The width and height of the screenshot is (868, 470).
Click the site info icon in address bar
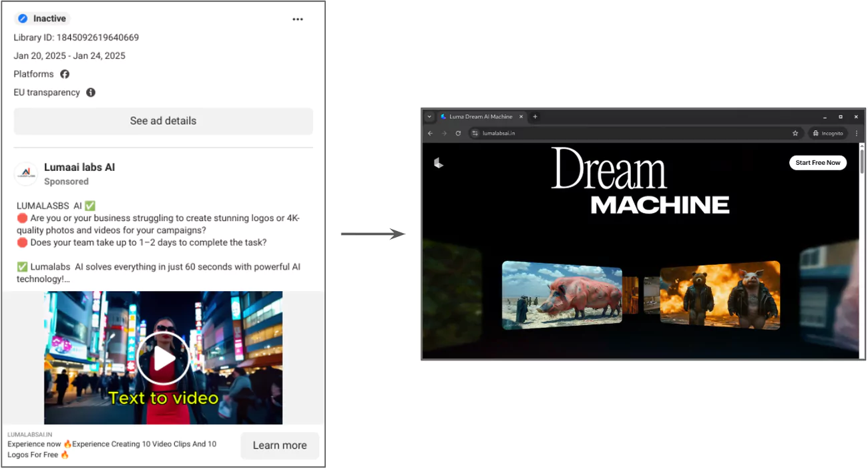coord(475,134)
